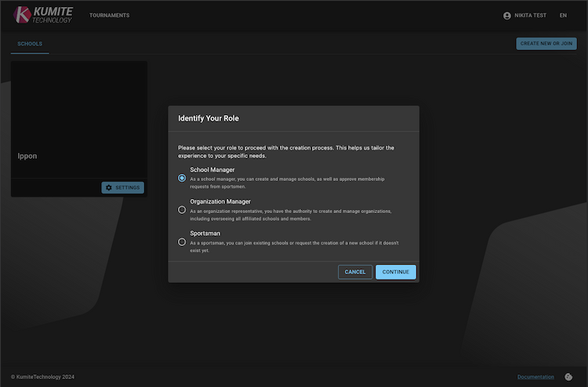Choose the Sportsman radio button
This screenshot has width=588, height=387.
click(x=182, y=242)
